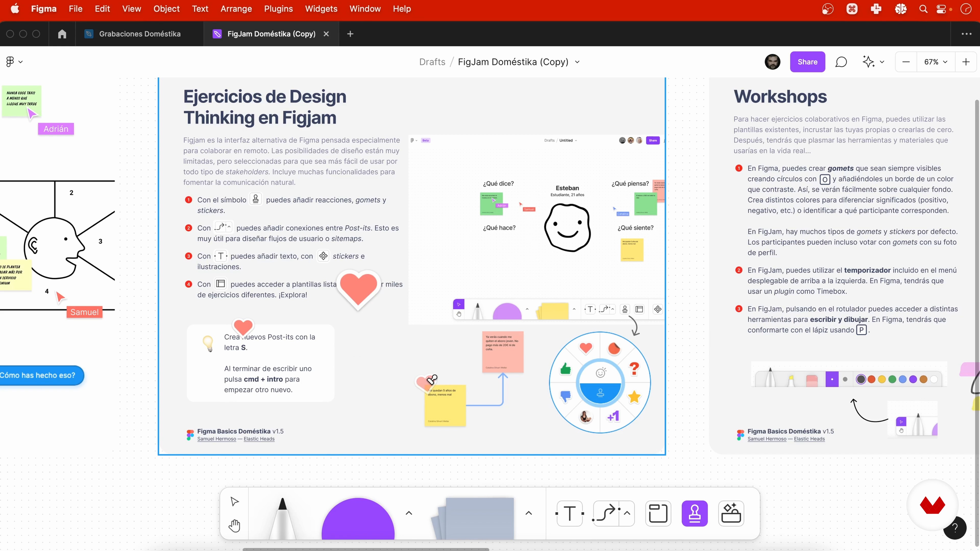The width and height of the screenshot is (980, 551).
Task: Go to the Home tab icon
Action: (62, 34)
